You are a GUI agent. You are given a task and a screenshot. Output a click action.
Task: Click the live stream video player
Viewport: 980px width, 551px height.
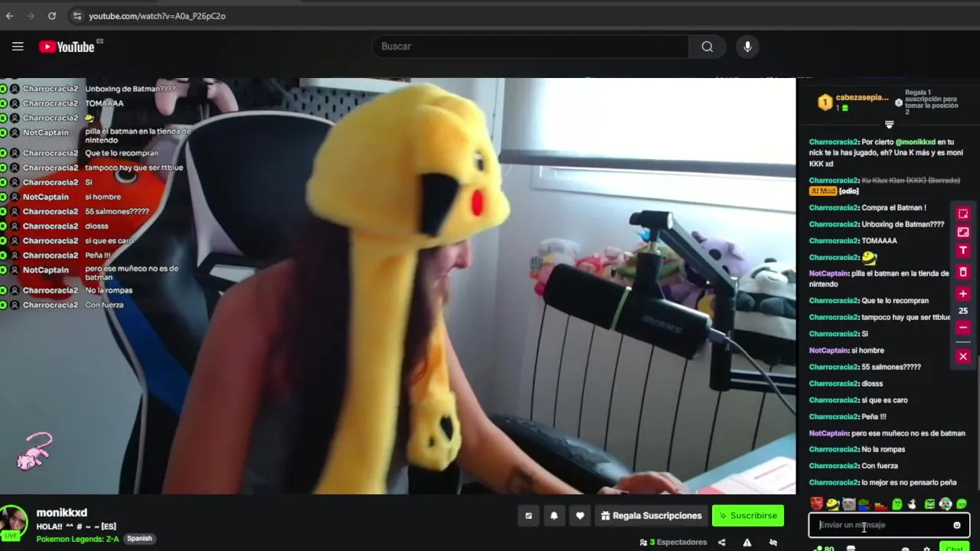tap(398, 285)
